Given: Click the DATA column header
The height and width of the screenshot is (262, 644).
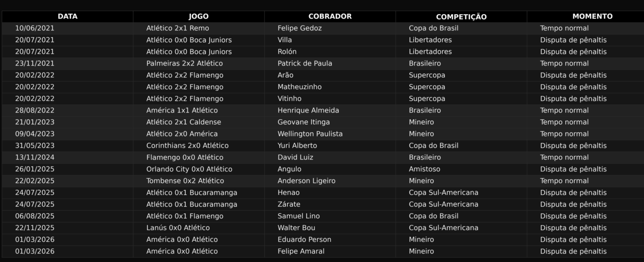Looking at the screenshot, I should 68,16.
